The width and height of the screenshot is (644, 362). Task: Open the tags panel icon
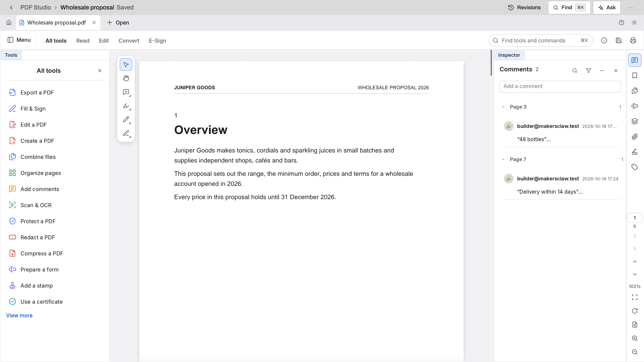coord(635,167)
